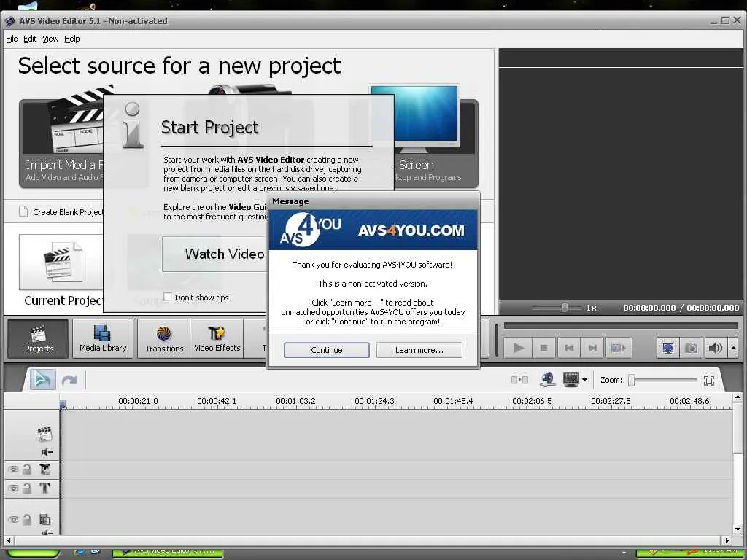
Task: Mute sound via the speaker icon
Action: (715, 348)
